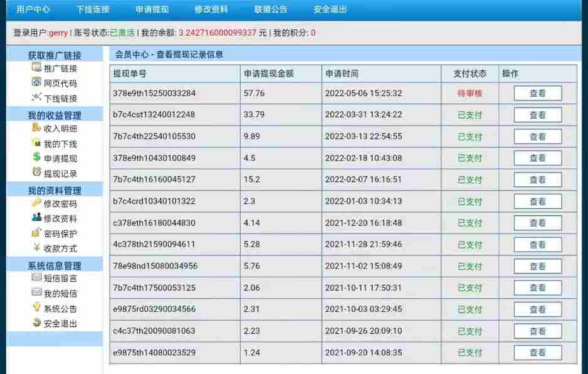Viewport: 588px width, 374px height.
Task: Click the 我的短信 envelope icon
Action: point(36,292)
